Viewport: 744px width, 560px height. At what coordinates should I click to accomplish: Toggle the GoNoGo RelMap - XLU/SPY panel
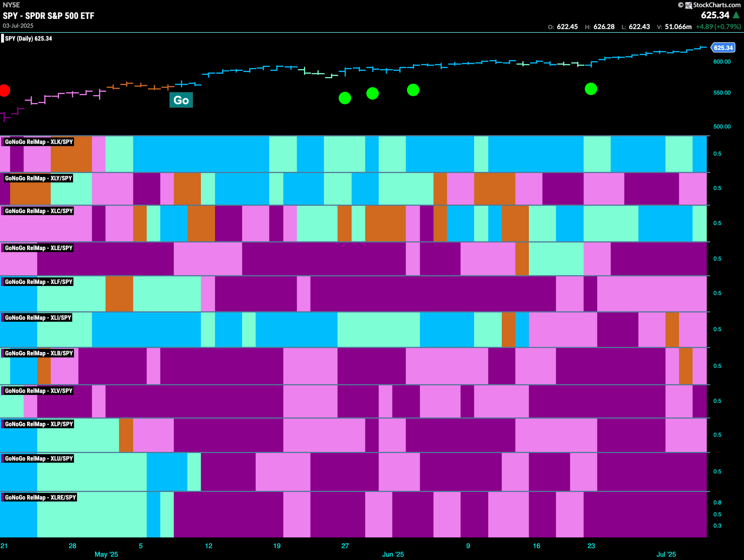coord(38,458)
